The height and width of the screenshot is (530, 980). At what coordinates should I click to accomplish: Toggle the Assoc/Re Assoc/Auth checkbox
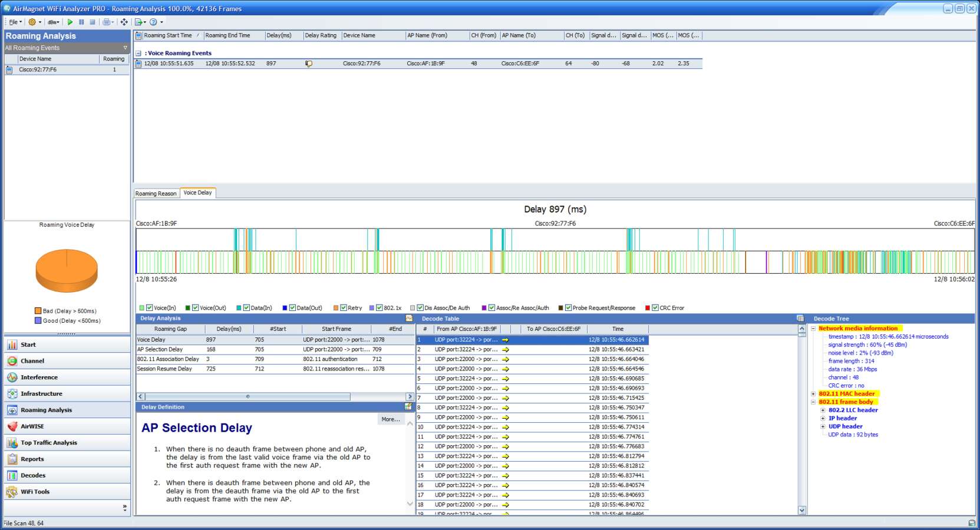coord(492,307)
